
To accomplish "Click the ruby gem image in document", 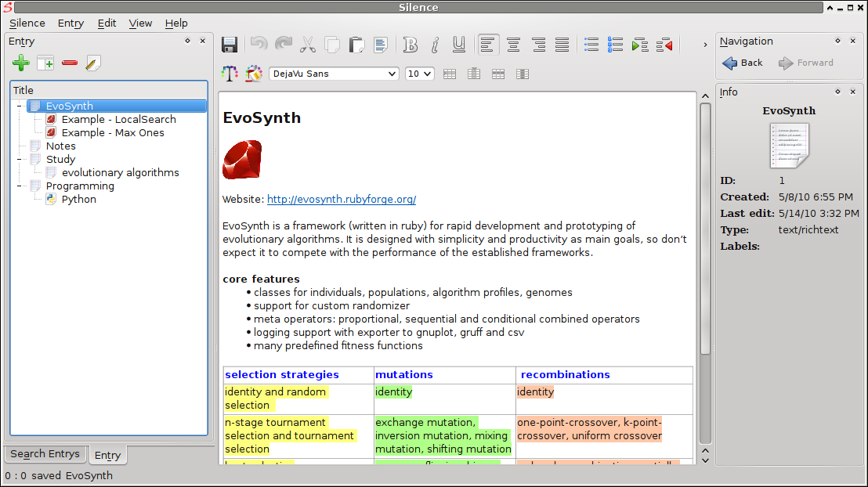I will (242, 160).
